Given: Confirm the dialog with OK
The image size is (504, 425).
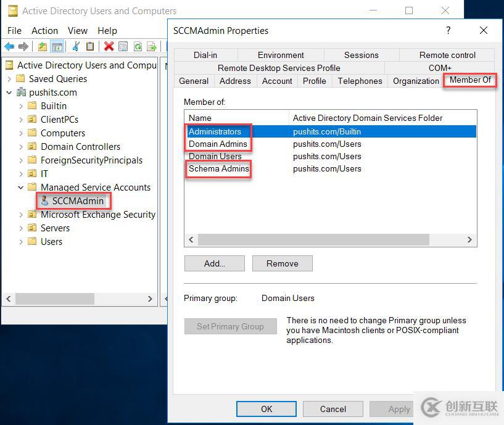Looking at the screenshot, I should coord(266,409).
